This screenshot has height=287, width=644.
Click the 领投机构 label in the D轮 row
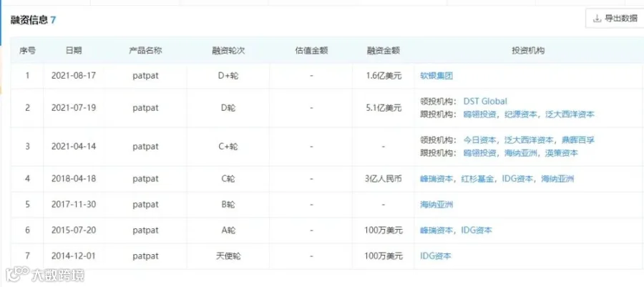point(438,102)
